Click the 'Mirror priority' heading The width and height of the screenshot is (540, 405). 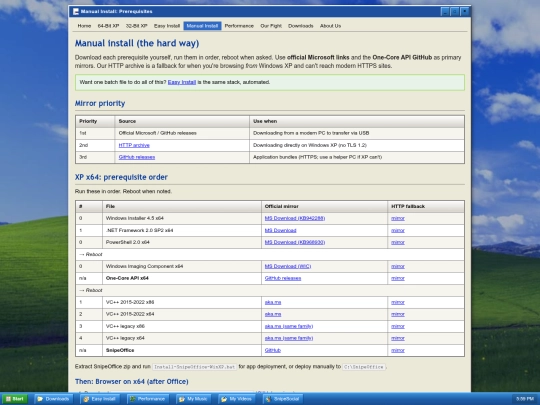click(x=100, y=103)
